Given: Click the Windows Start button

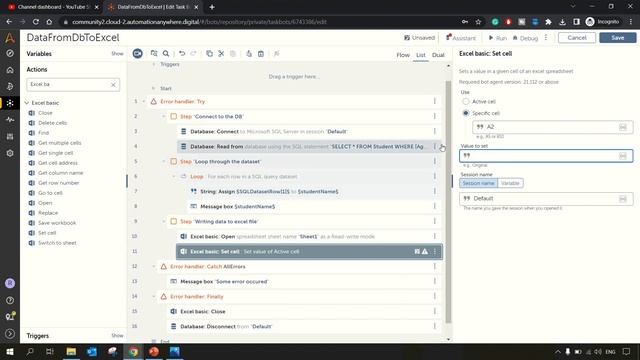Looking at the screenshot, I should pos(10,351).
